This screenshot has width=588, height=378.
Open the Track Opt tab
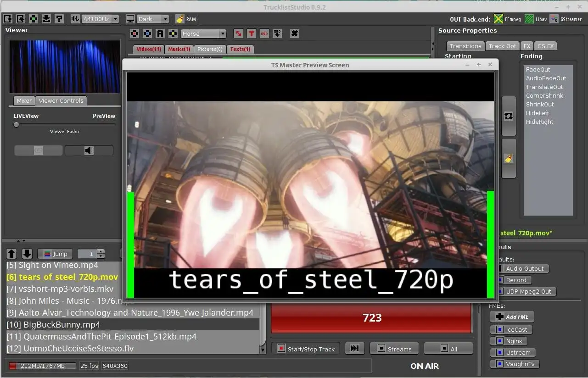[502, 46]
